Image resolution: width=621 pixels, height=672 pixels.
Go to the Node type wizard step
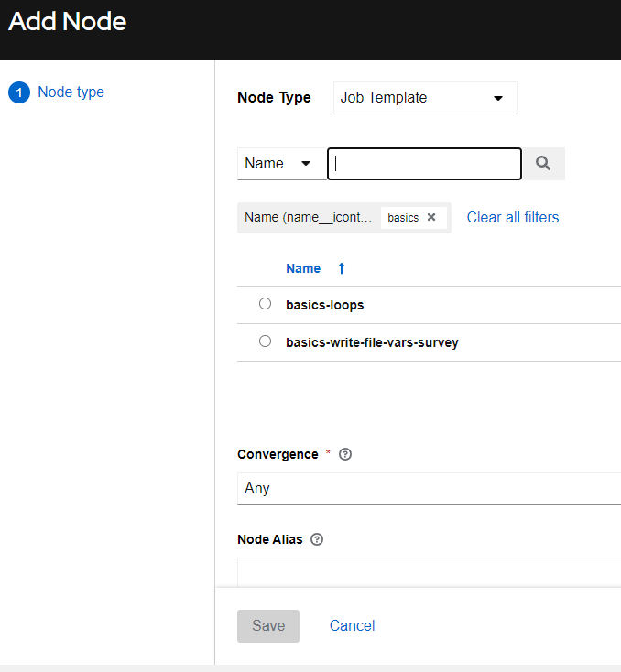point(71,92)
